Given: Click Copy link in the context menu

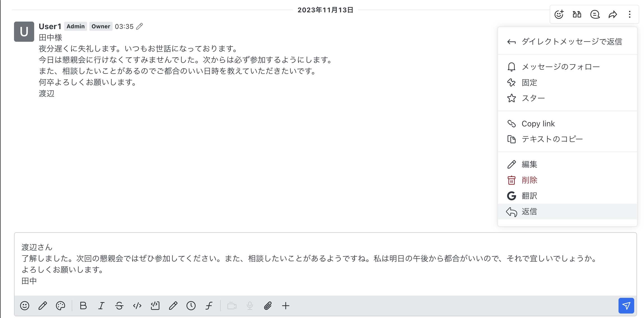Looking at the screenshot, I should [x=538, y=123].
